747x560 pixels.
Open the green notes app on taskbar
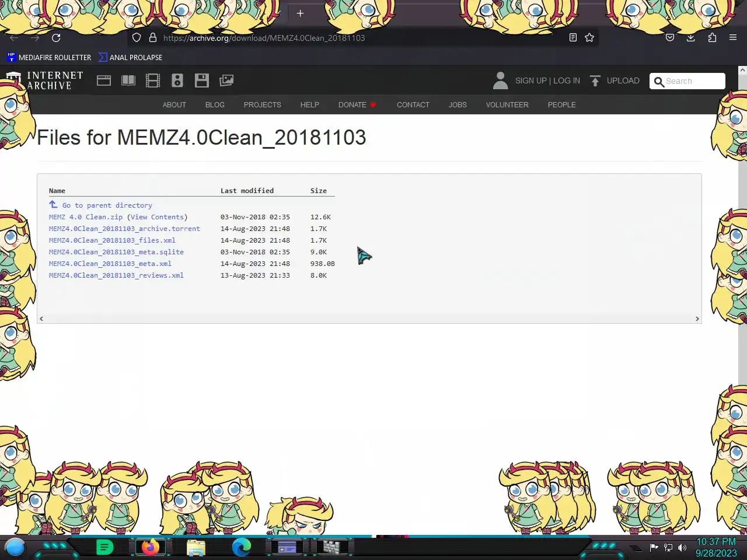pos(104,547)
